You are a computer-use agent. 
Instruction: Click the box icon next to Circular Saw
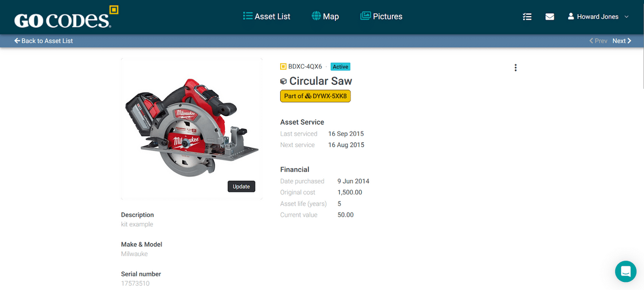click(284, 82)
